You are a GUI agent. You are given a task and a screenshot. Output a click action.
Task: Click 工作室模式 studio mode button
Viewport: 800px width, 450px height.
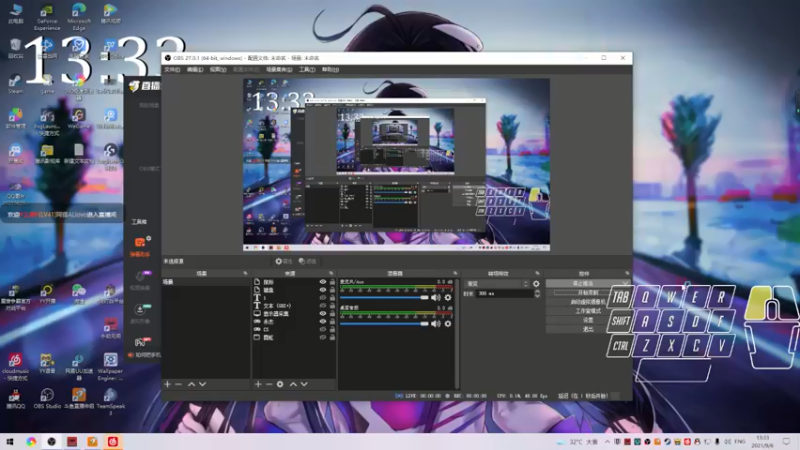(x=588, y=311)
